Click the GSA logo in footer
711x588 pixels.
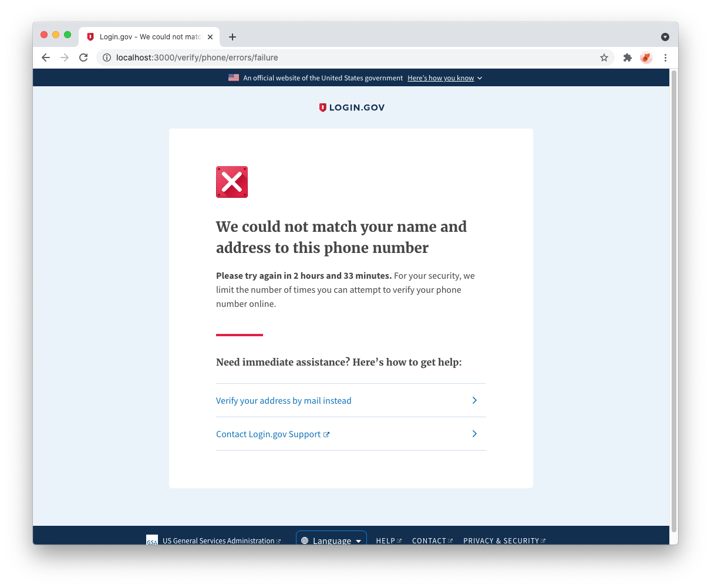(x=152, y=540)
